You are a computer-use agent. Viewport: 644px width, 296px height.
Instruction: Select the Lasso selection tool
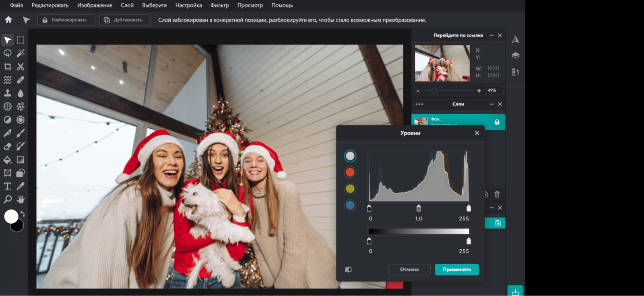click(x=7, y=53)
